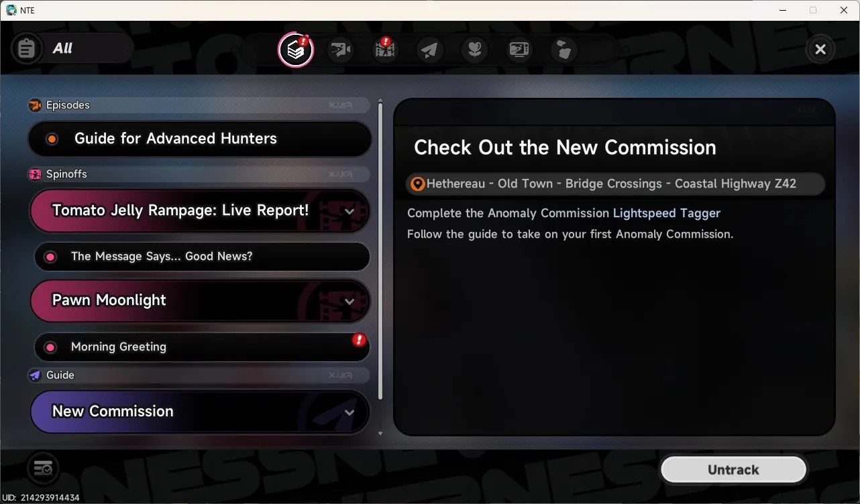
Task: Click the quest list scrollbar
Action: (x=380, y=251)
